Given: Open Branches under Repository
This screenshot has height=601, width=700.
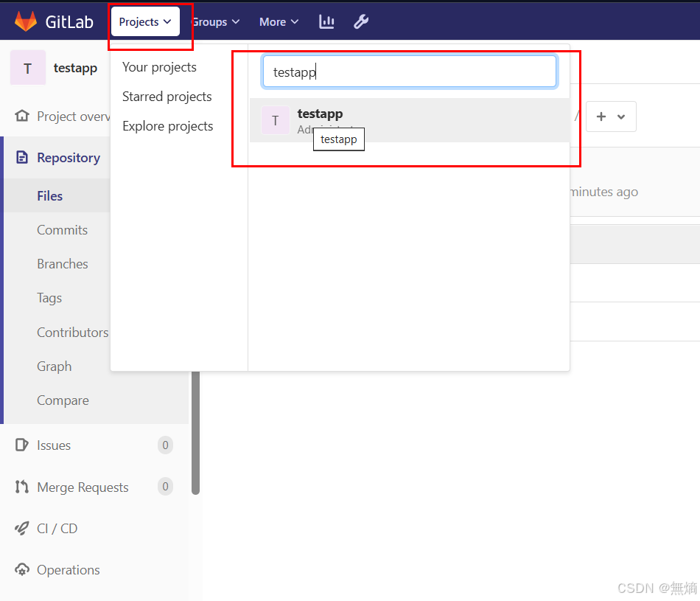Looking at the screenshot, I should (x=63, y=264).
